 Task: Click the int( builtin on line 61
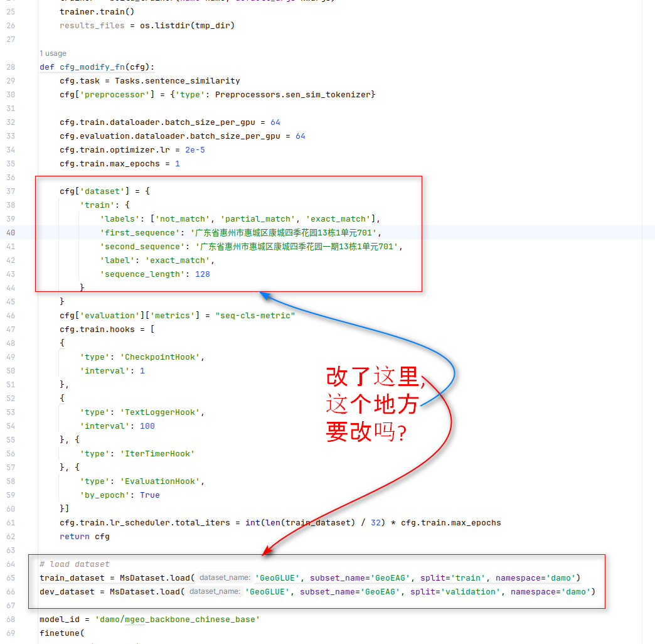(254, 522)
